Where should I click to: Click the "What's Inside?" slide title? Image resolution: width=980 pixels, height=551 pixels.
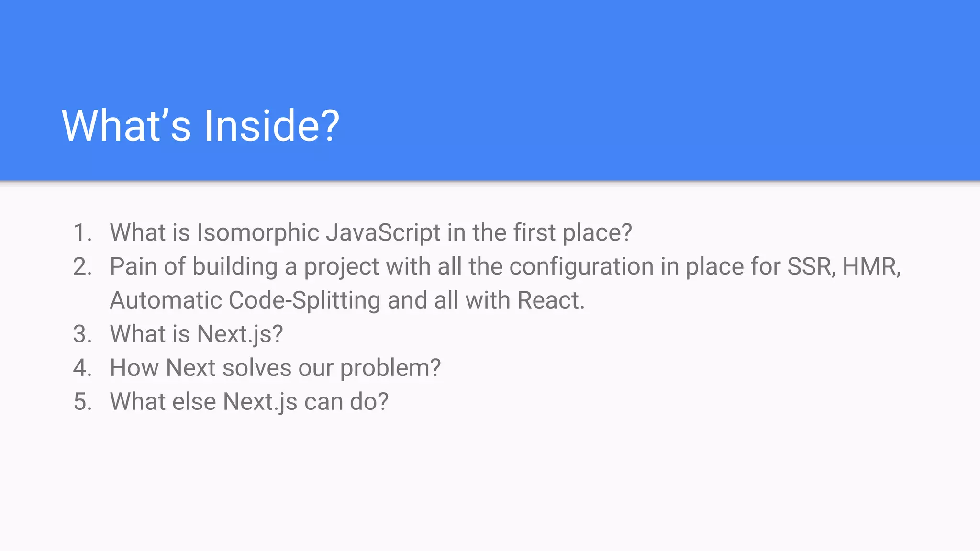click(x=200, y=126)
